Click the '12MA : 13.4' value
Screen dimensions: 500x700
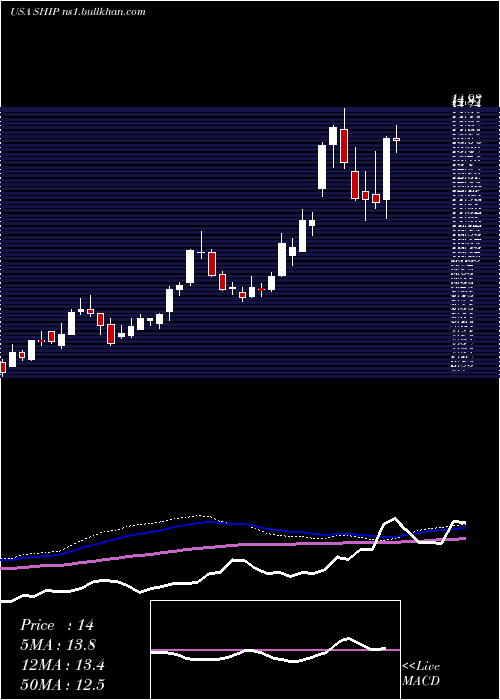point(62,665)
